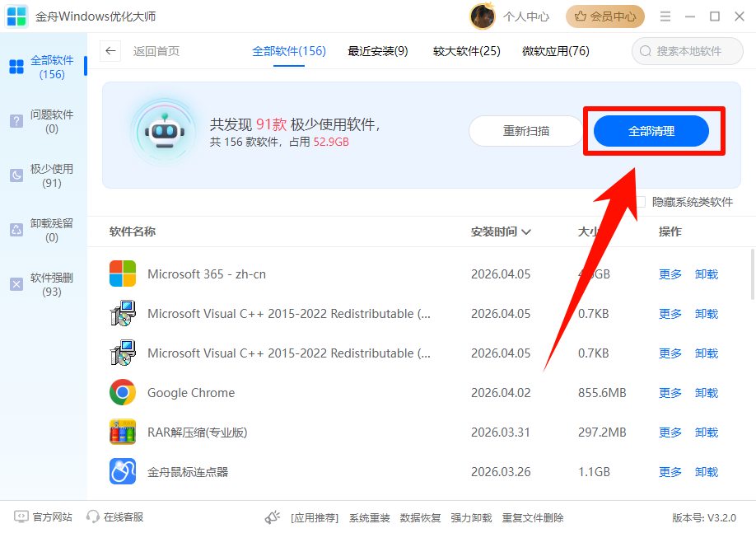Uninstall Google Chrome via its 卸载 link
The image size is (756, 533).
coord(707,393)
